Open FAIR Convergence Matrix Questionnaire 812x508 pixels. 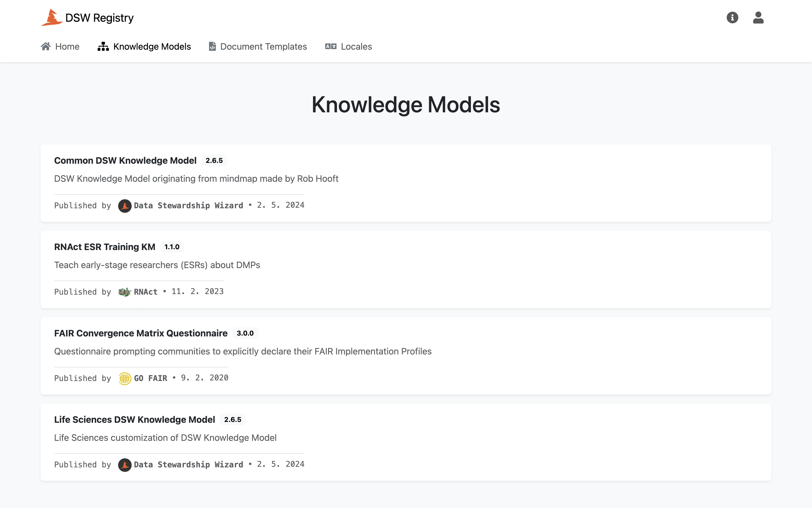(141, 333)
